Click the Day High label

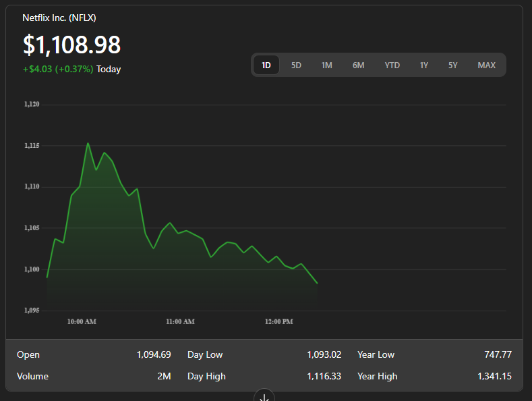click(206, 377)
